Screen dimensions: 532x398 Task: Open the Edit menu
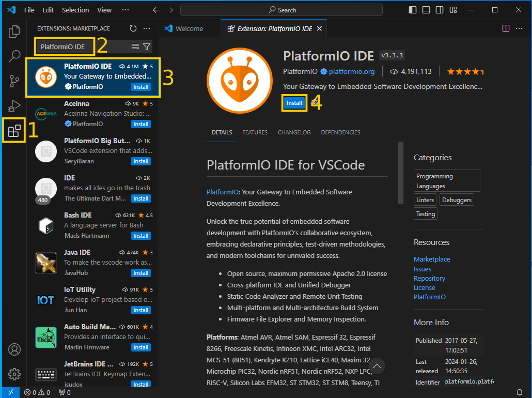pos(48,10)
